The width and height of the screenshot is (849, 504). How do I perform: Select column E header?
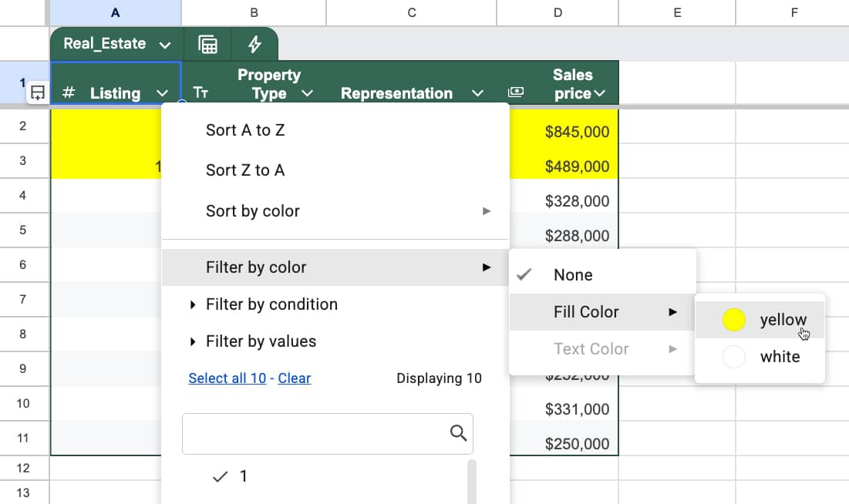(677, 12)
